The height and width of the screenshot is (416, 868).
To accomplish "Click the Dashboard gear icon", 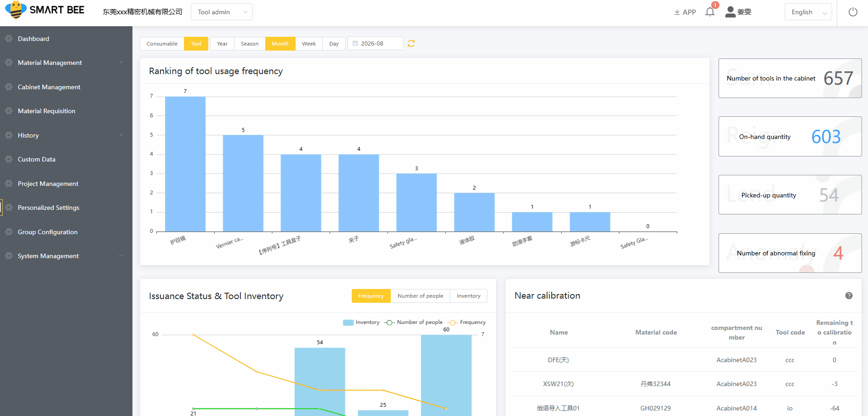I will pyautogui.click(x=9, y=39).
